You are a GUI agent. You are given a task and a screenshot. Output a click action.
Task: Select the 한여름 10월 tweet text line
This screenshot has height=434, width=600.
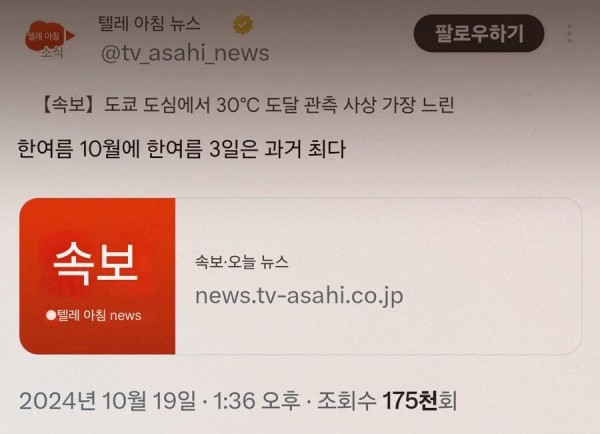(182, 148)
